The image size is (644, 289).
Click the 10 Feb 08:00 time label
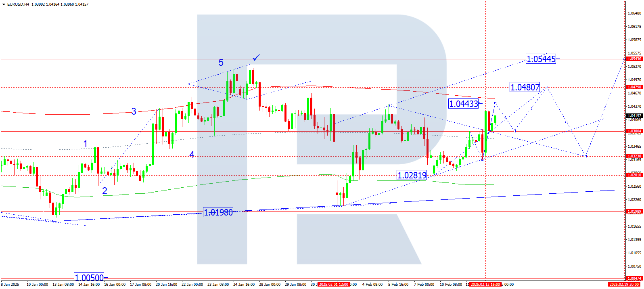coord(451,285)
